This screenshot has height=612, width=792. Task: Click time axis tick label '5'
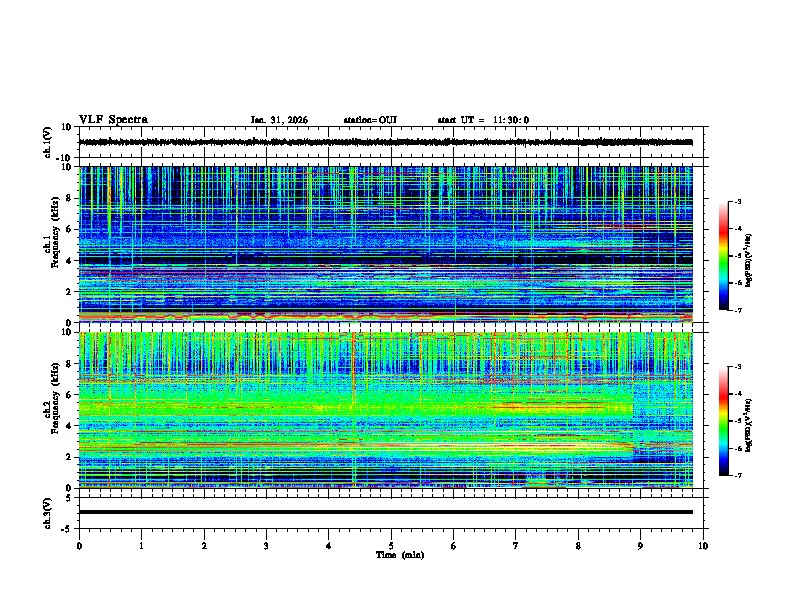coord(391,546)
